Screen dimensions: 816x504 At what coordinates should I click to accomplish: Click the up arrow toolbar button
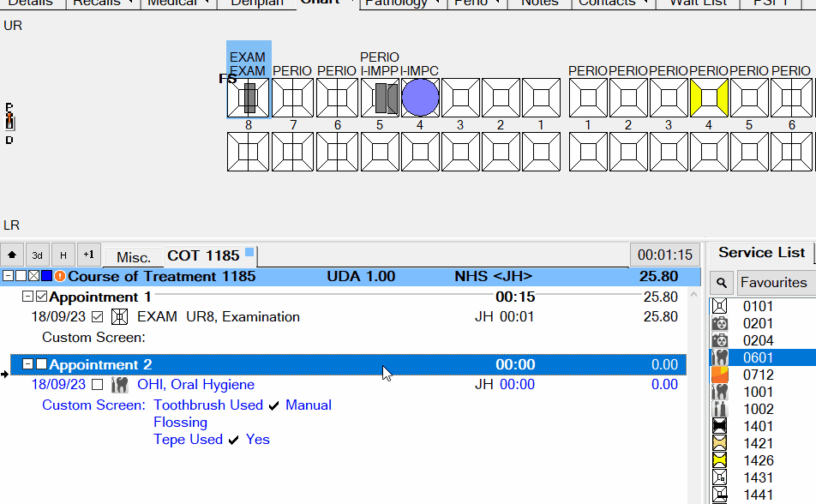point(12,255)
